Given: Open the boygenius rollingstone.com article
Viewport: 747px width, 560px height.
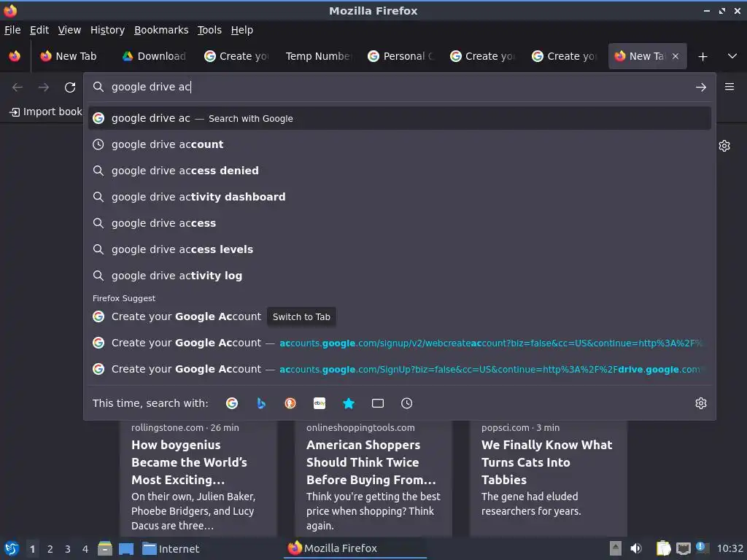Looking at the screenshot, I should 198,478.
